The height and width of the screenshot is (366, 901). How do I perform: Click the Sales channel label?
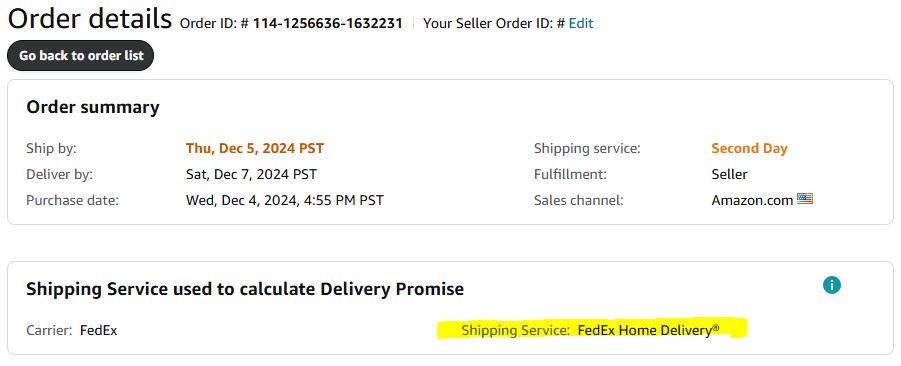578,201
